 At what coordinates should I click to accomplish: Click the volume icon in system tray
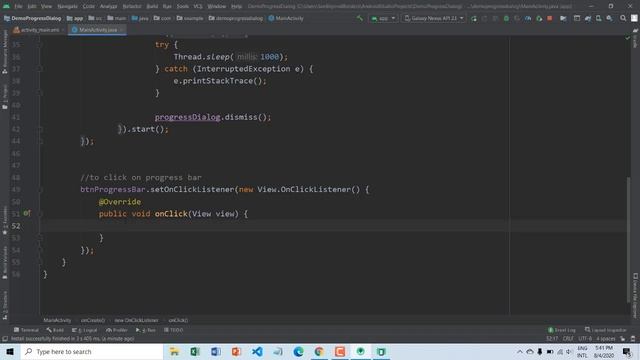click(x=569, y=351)
